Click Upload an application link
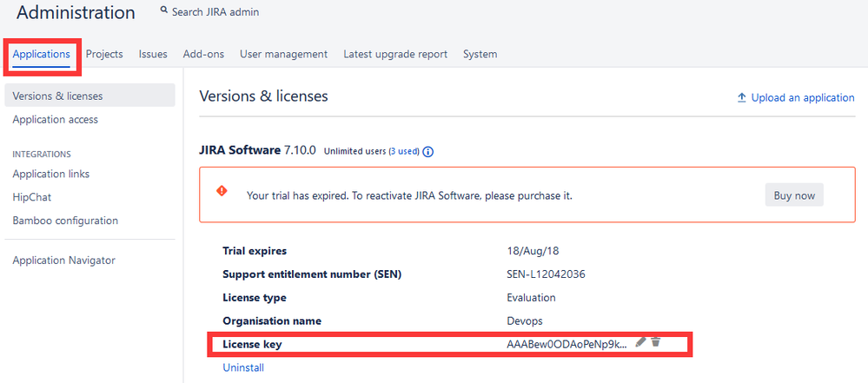Viewport: 868px width, 383px height. tap(803, 98)
